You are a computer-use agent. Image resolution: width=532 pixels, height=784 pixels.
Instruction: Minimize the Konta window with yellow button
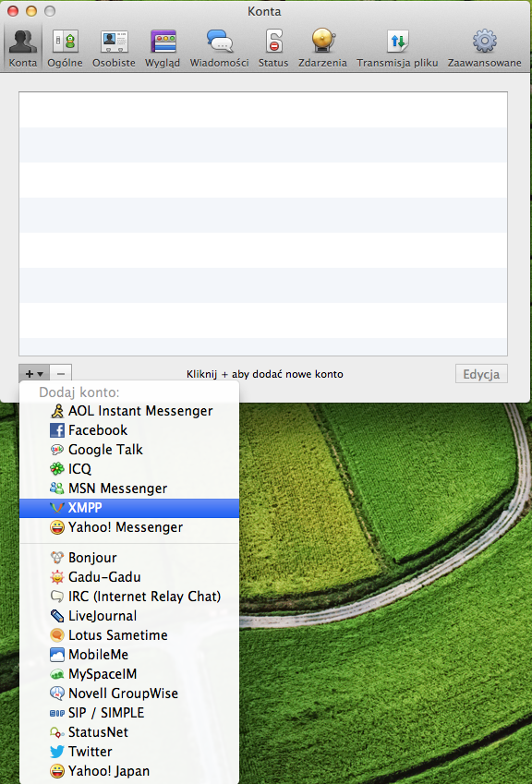coord(31,11)
